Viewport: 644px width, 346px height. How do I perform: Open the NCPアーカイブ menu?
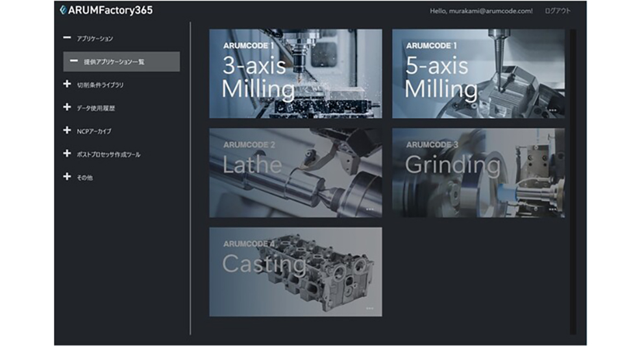point(94,132)
